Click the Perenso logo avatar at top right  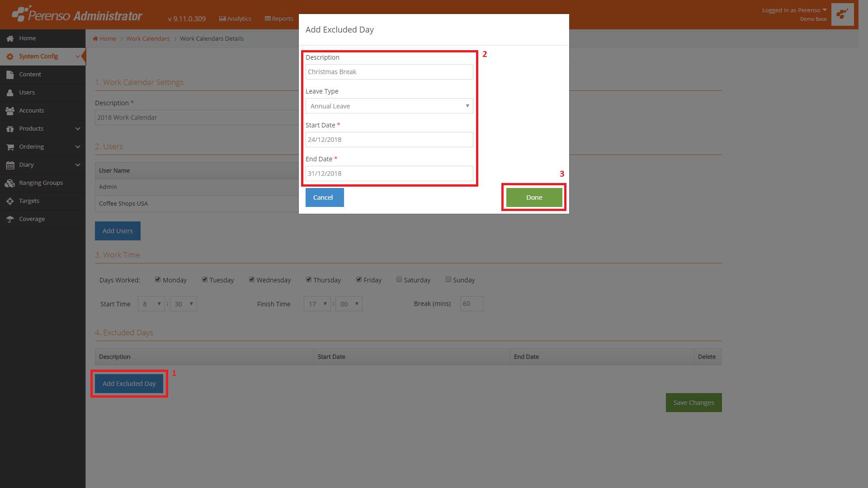point(842,14)
